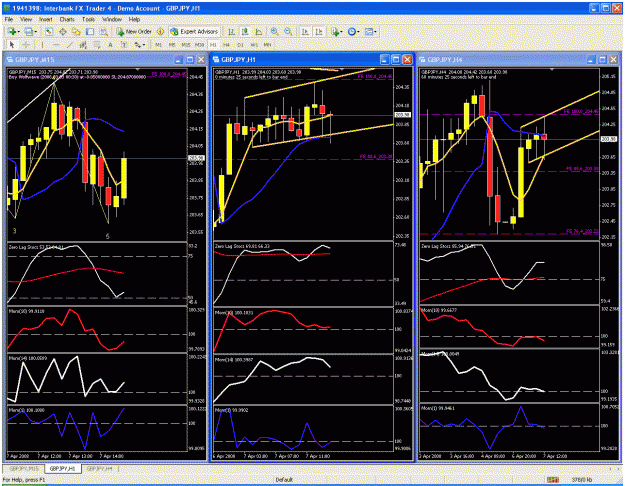Switch timeframe to M15
Viewport: 625px width, 486px height.
186,45
